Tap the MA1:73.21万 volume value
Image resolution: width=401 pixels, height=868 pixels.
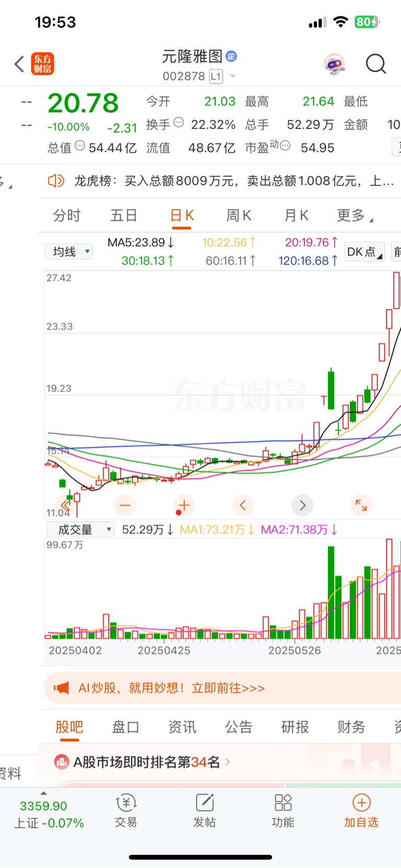point(217,530)
